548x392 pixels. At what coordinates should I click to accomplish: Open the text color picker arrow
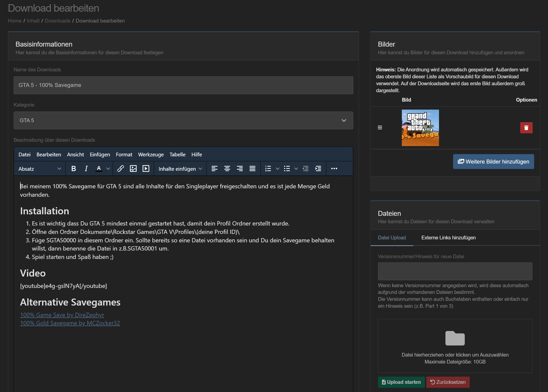(x=108, y=169)
